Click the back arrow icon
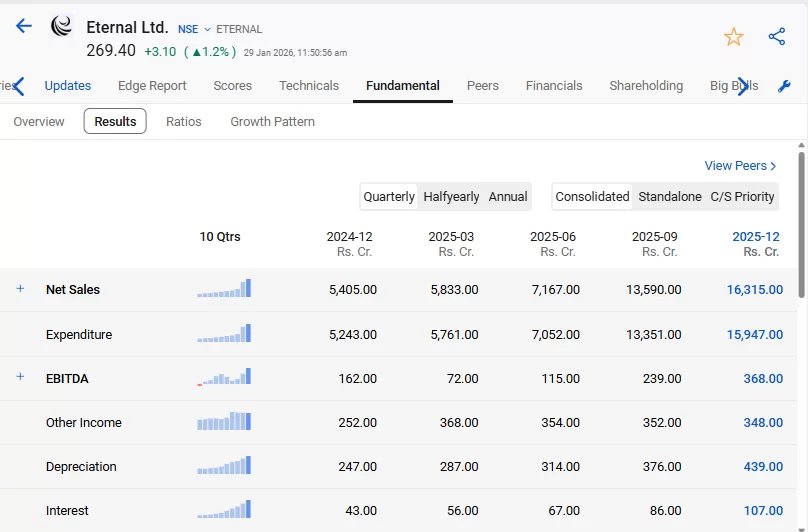 point(24,27)
